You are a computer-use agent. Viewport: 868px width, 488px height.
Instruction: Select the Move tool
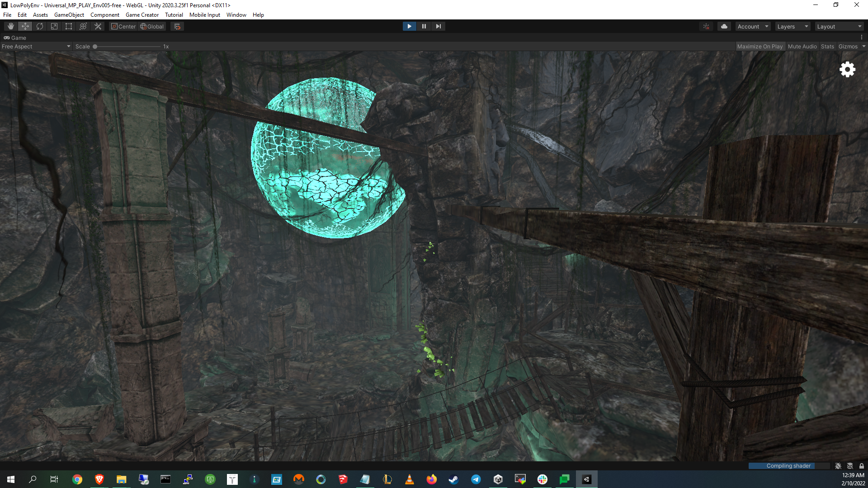(25, 26)
